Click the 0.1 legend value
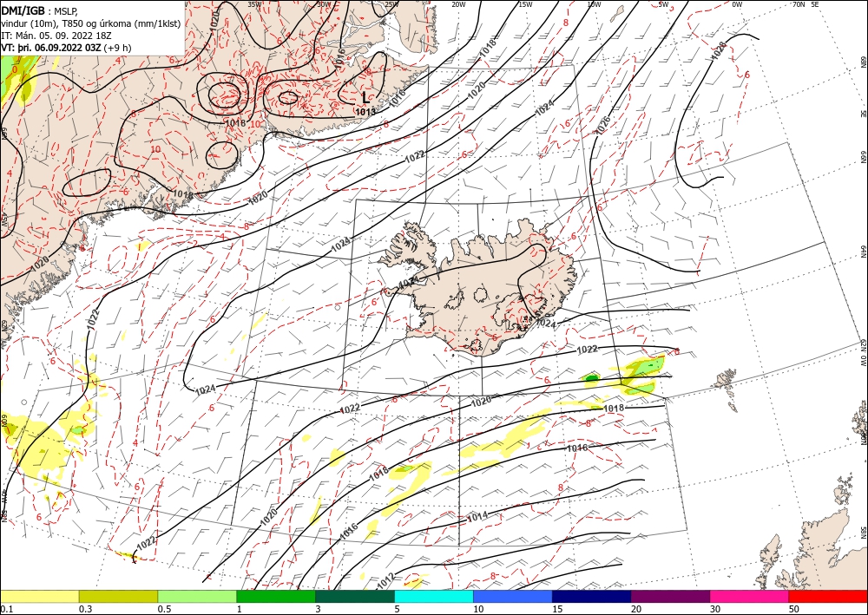This screenshot has width=868, height=615. 5,609
